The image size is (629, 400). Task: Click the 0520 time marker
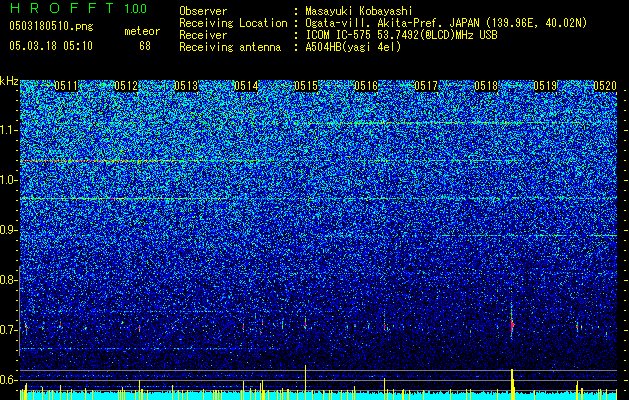coord(605,86)
